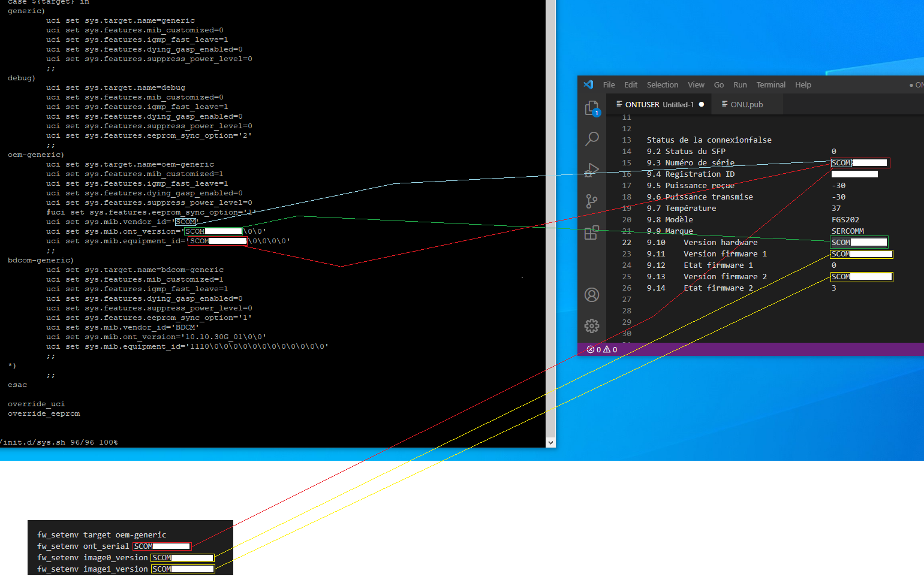Open Source Control in VS Code activity bar
924x586 pixels.
592,201
